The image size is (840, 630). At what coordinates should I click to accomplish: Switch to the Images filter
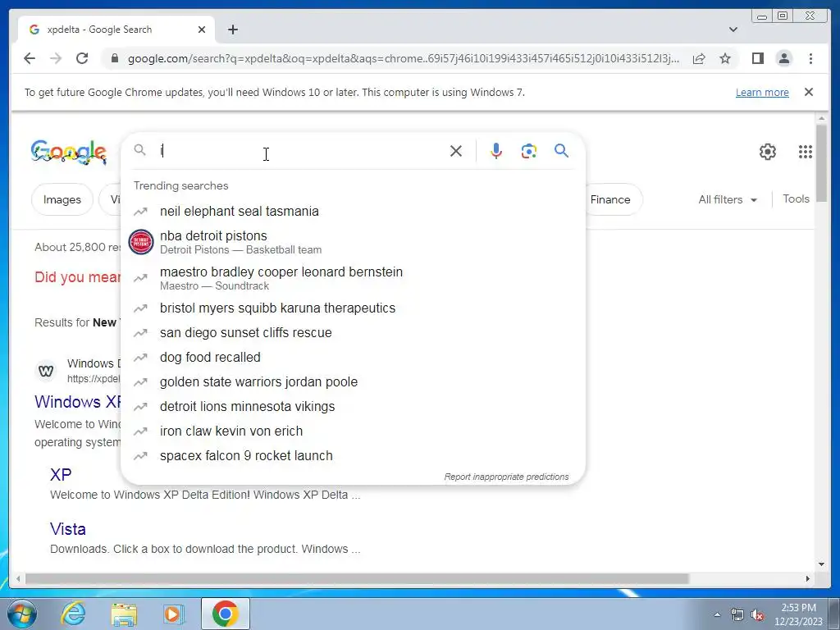[62, 199]
